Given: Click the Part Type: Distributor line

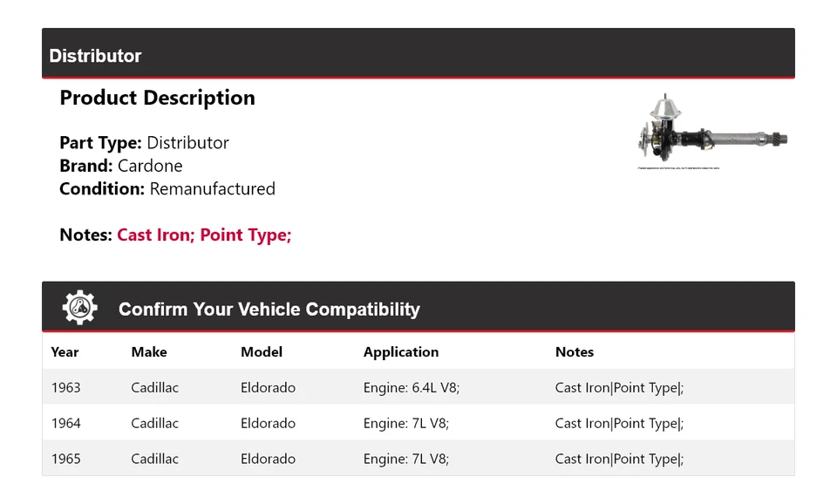Looking at the screenshot, I should (x=144, y=142).
